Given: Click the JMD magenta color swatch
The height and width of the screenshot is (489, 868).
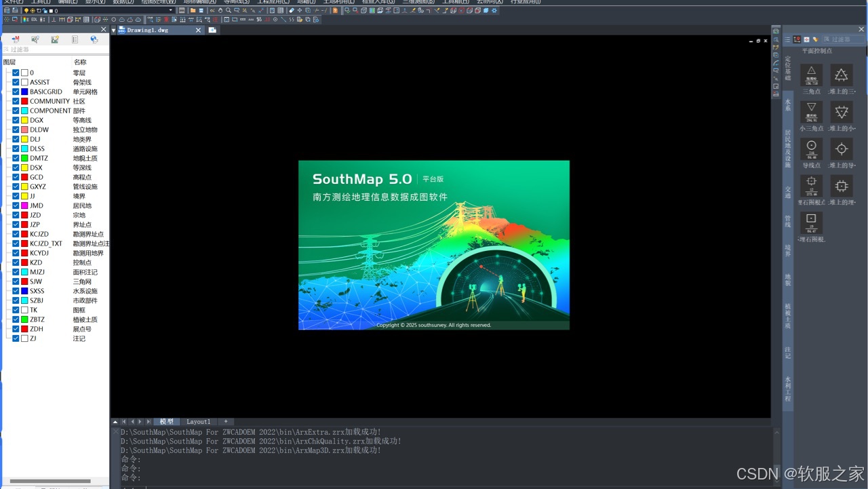Looking at the screenshot, I should pyautogui.click(x=24, y=206).
